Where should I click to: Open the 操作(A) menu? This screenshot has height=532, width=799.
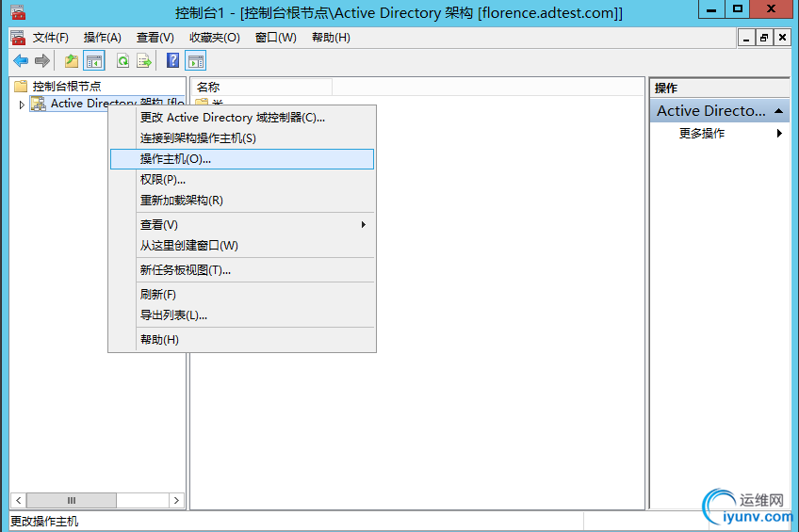(x=103, y=38)
